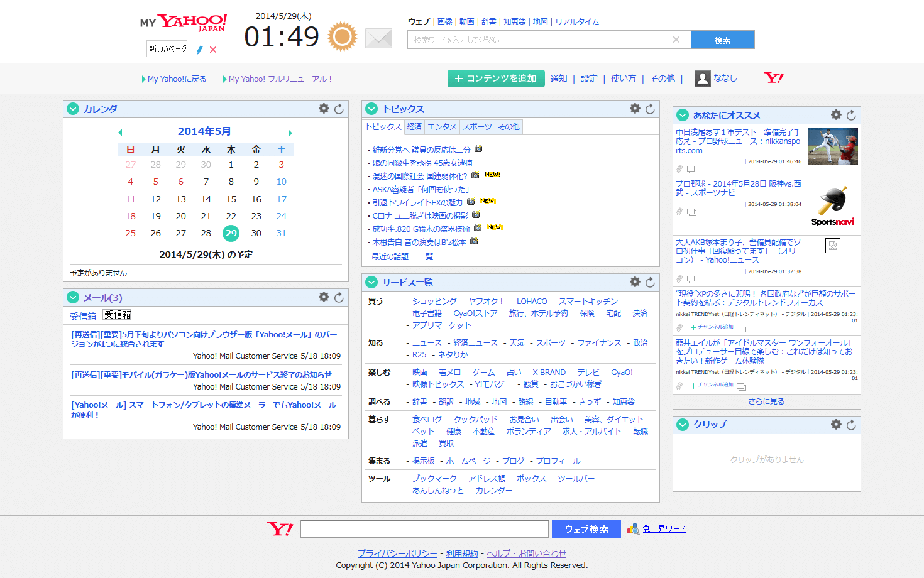This screenshot has height=578, width=924.
Task: Click camera icon next to 維新分党へ topic
Action: click(x=478, y=149)
